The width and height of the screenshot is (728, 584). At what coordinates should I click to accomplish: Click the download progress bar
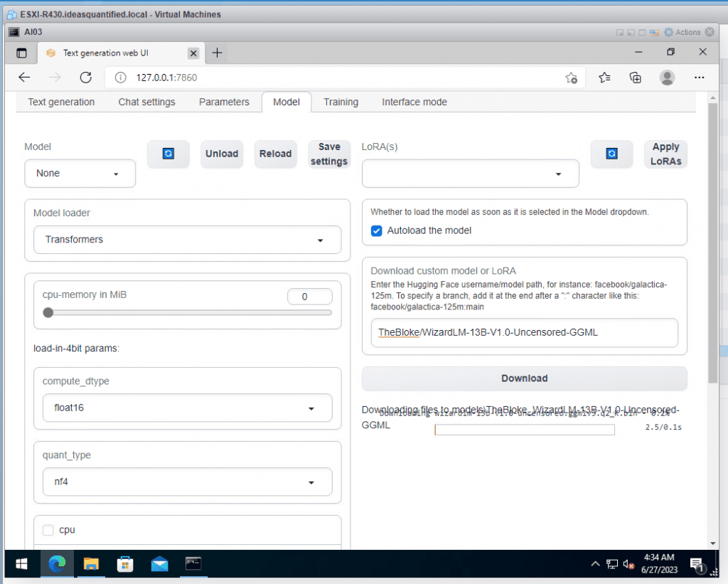[x=525, y=430]
